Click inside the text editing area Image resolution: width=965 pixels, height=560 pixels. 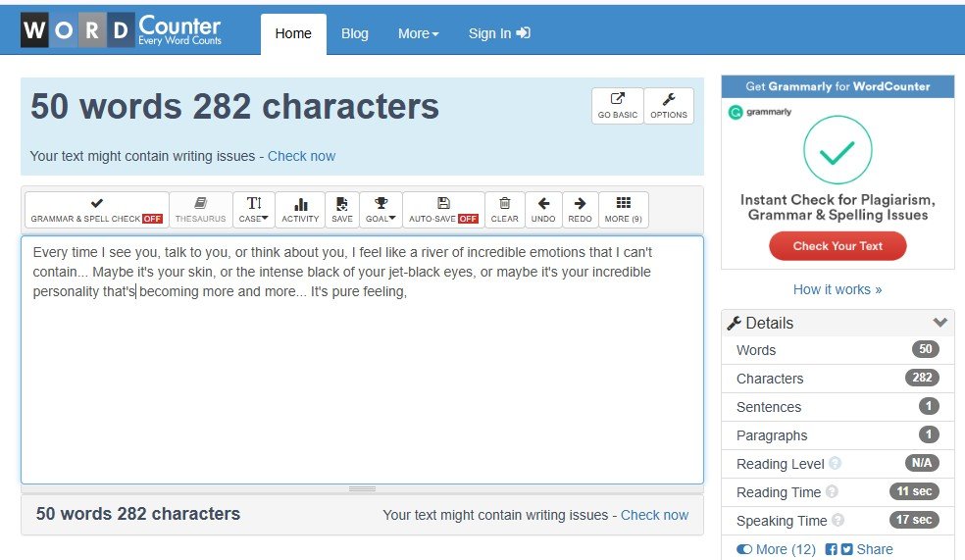[x=362, y=360]
